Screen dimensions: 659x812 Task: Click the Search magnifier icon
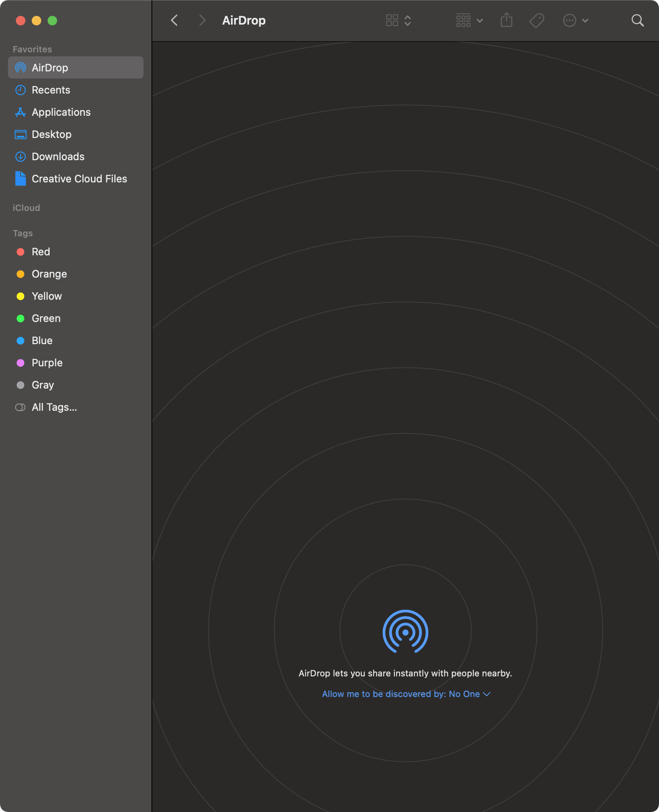(x=637, y=20)
